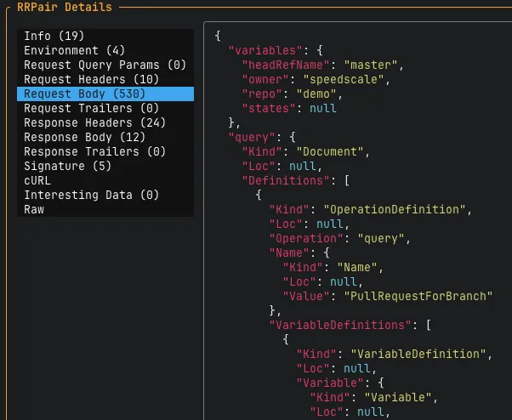The image size is (512, 420).
Task: Click the "VariableDefinition" value
Action: pyautogui.click(x=418, y=354)
